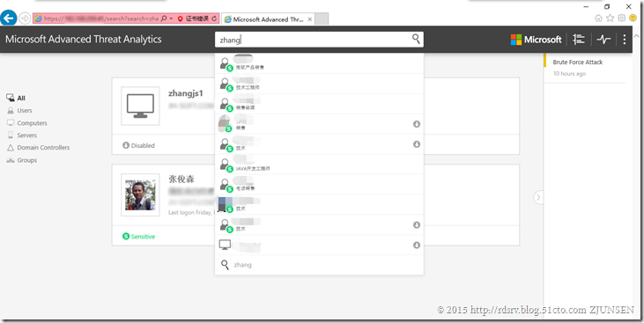The height and width of the screenshot is (323, 644).
Task: Click the 10 hours ago timestamp
Action: coord(569,73)
